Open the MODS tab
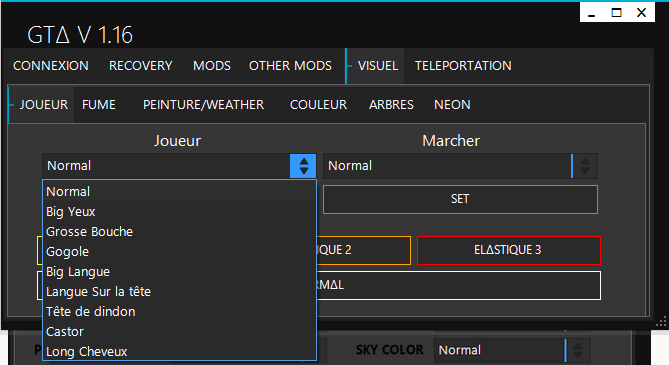This screenshot has height=365, width=669. (212, 66)
